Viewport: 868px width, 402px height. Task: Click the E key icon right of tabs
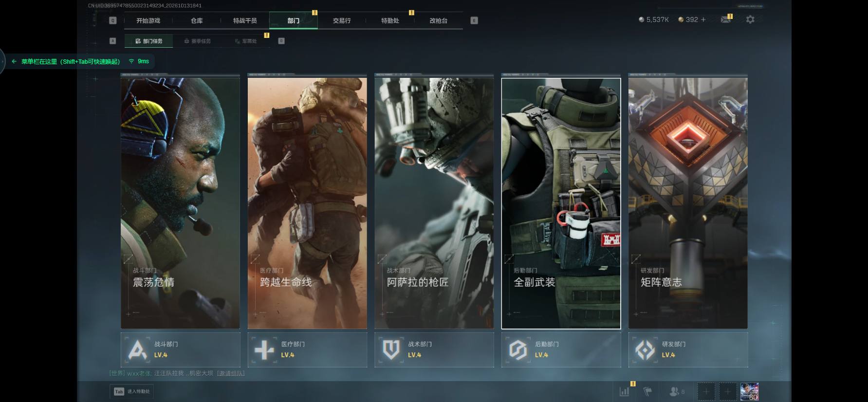click(474, 20)
